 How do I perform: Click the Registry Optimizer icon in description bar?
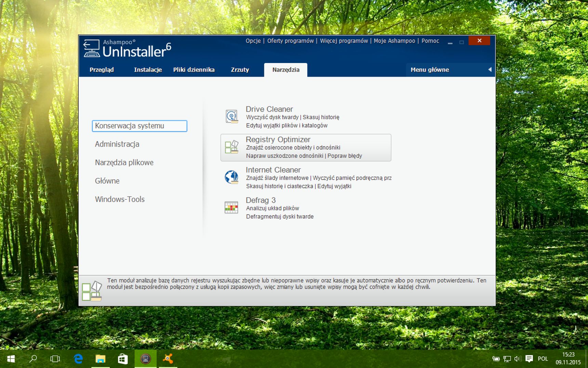click(x=92, y=291)
